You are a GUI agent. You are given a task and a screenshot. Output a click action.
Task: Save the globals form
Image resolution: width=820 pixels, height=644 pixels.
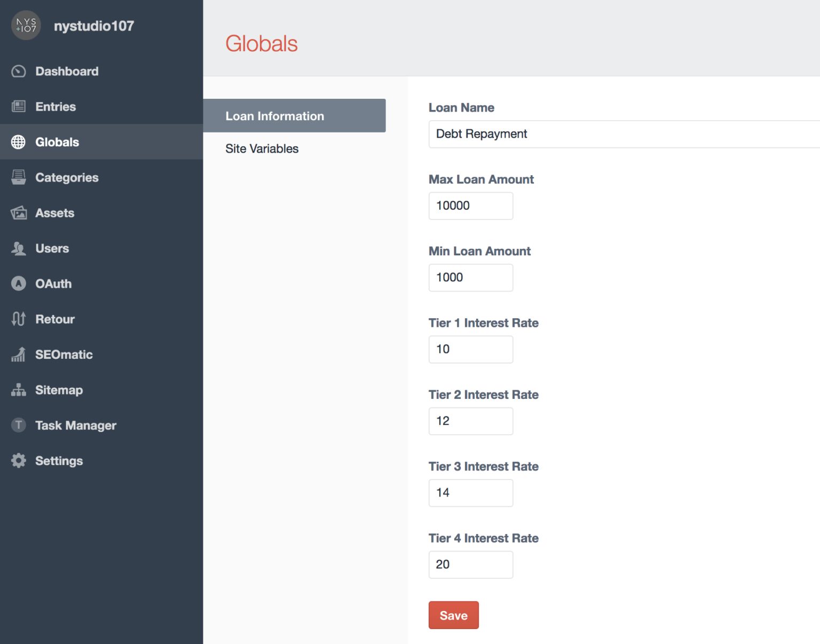453,615
